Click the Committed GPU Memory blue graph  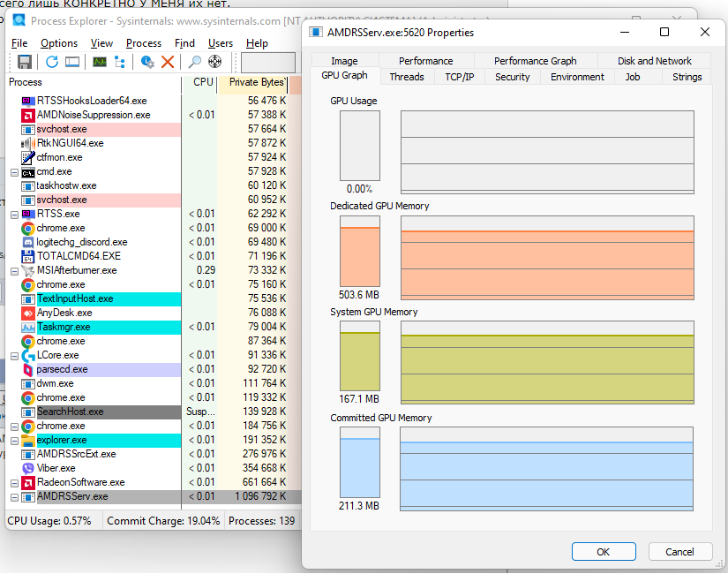(546, 469)
